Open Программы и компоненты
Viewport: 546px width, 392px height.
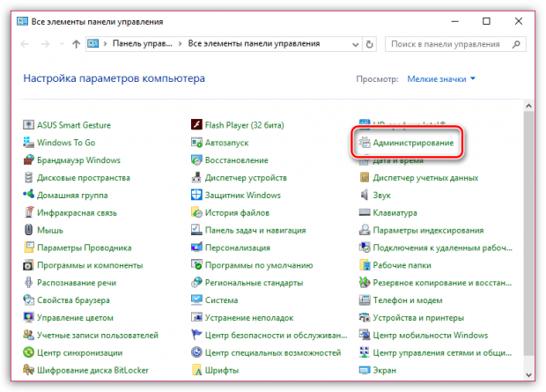click(x=90, y=264)
